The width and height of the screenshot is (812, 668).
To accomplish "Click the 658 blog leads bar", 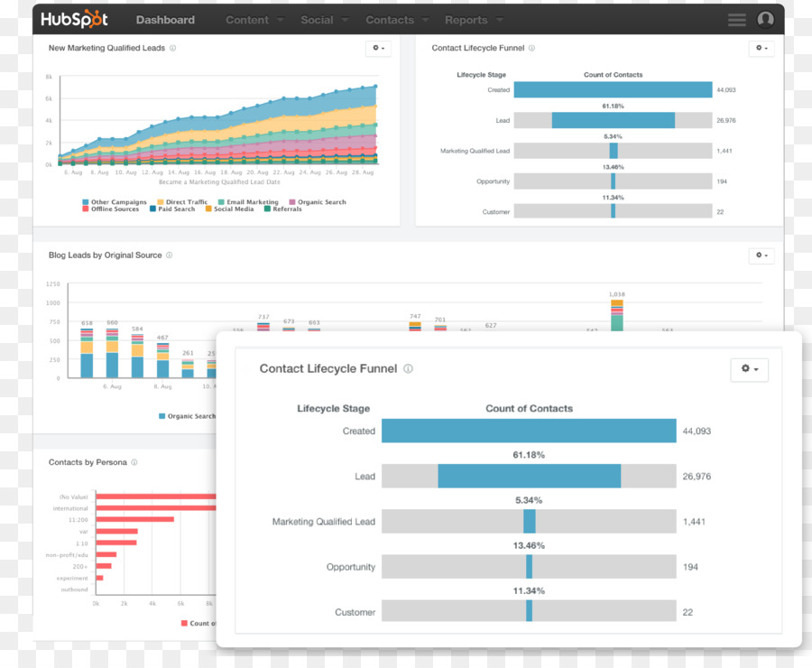I will point(87,353).
